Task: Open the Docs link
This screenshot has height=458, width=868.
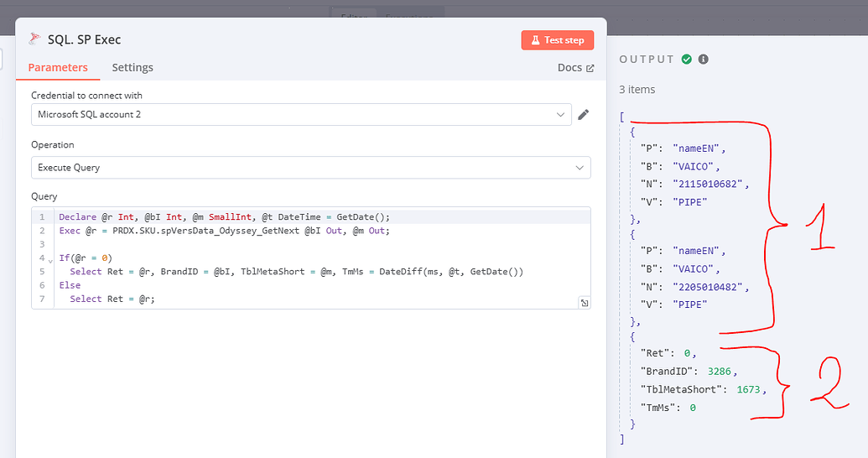Action: (569, 68)
